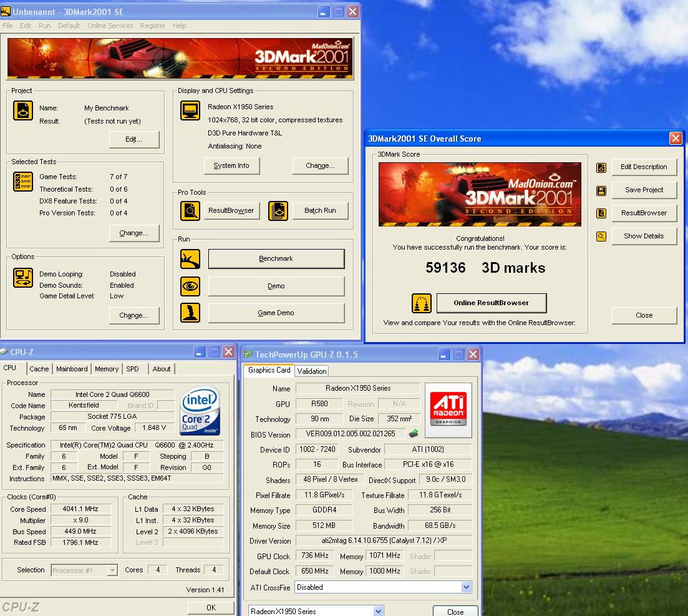
Task: Click the Save Project button
Action: click(x=644, y=190)
